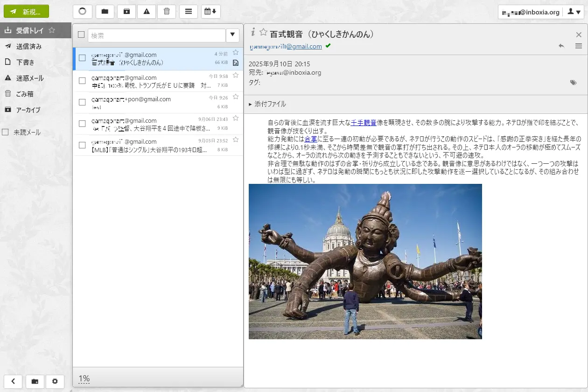588x392 pixels.
Task: Star the 百式観音 message title
Action: [x=263, y=32]
